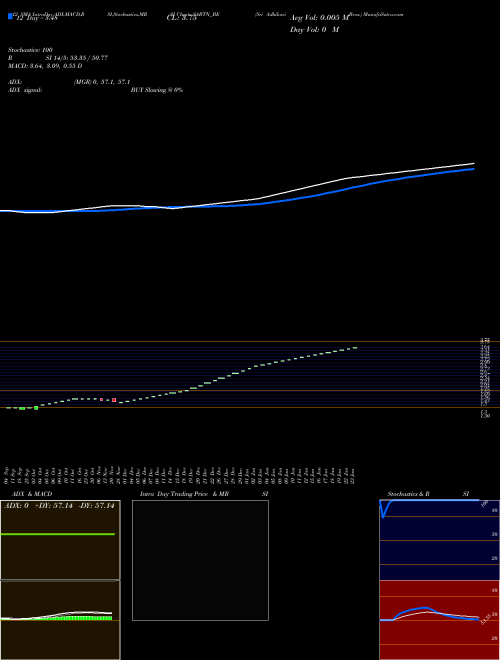Click the blue stochastics chart panel

439,540
